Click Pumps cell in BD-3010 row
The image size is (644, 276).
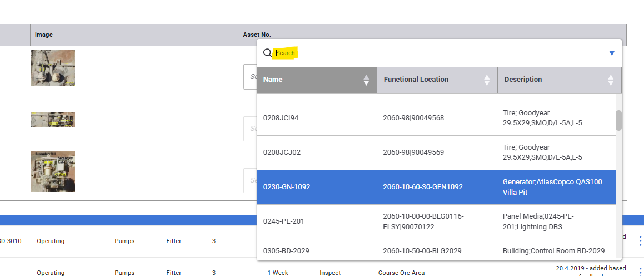(x=124, y=241)
